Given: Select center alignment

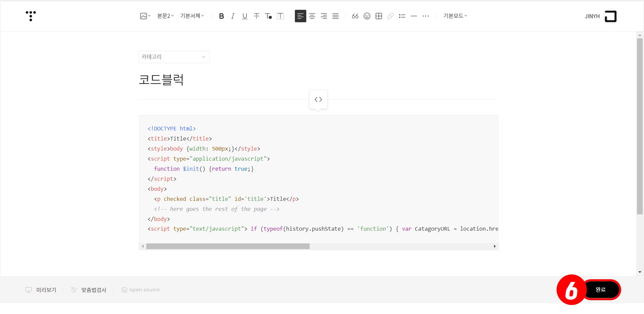Looking at the screenshot, I should coord(312,16).
